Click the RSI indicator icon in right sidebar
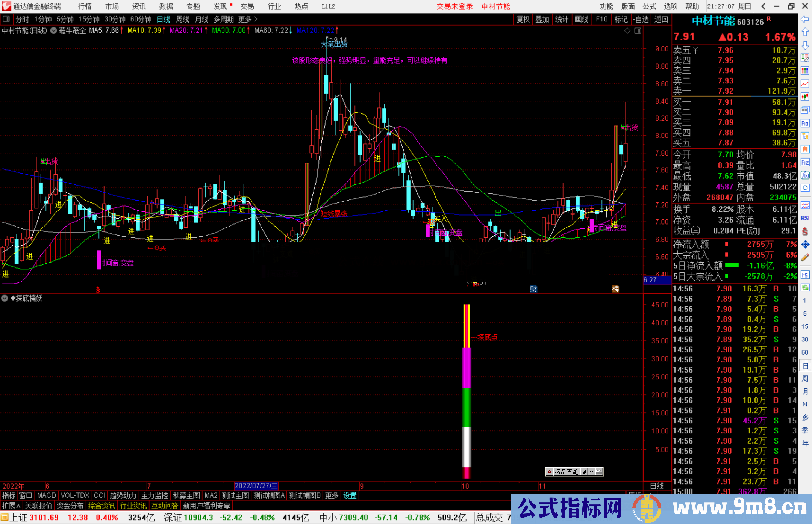The height and width of the screenshot is (524, 812). pos(805,218)
